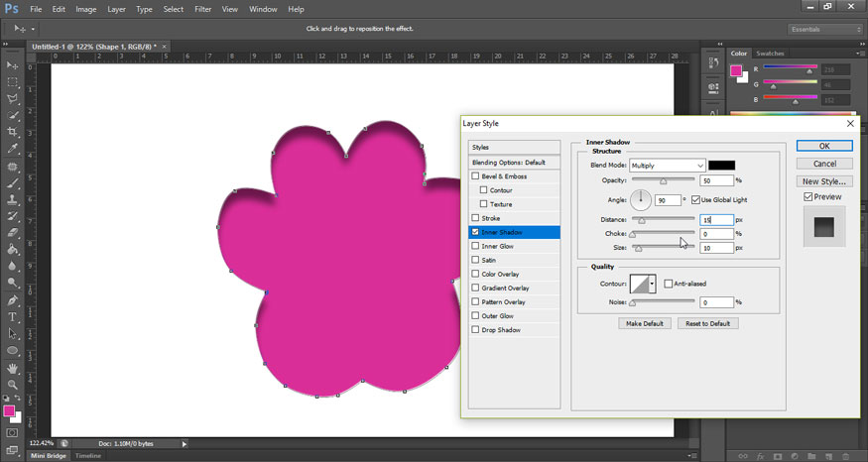The image size is (868, 462).
Task: Select the Lasso tool
Action: tap(13, 98)
